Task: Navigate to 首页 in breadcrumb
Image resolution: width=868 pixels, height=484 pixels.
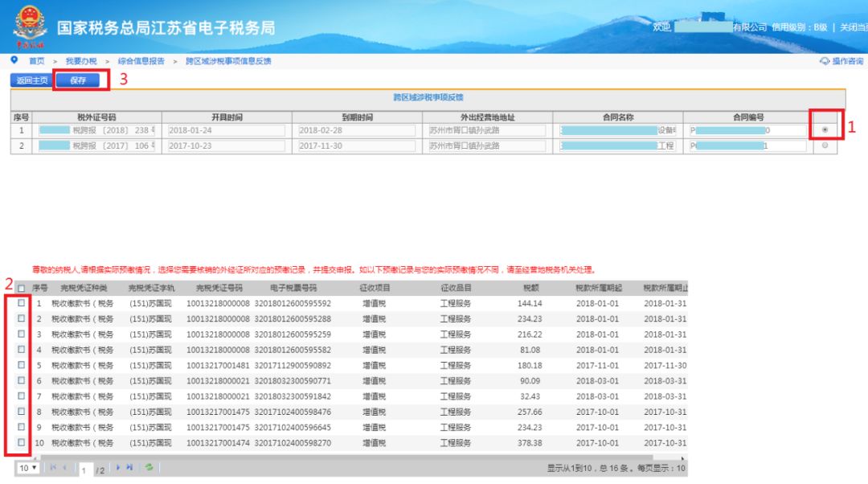Action: click(37, 61)
